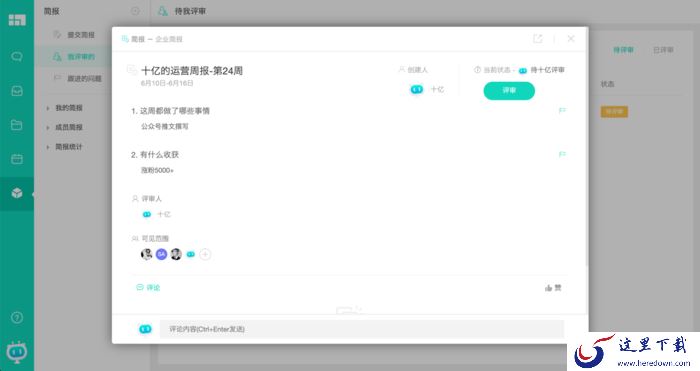
Task: Click the robot assistant avatar at sidebar bottom
Action: click(17, 352)
